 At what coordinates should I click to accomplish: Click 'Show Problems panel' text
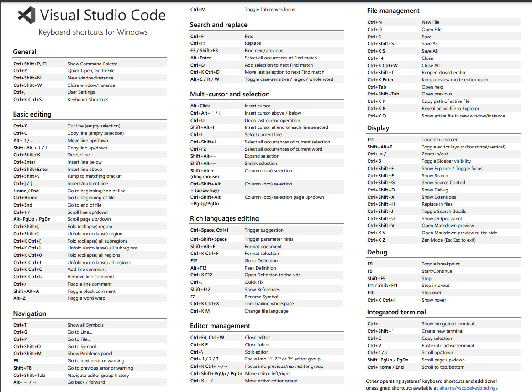tap(90, 354)
